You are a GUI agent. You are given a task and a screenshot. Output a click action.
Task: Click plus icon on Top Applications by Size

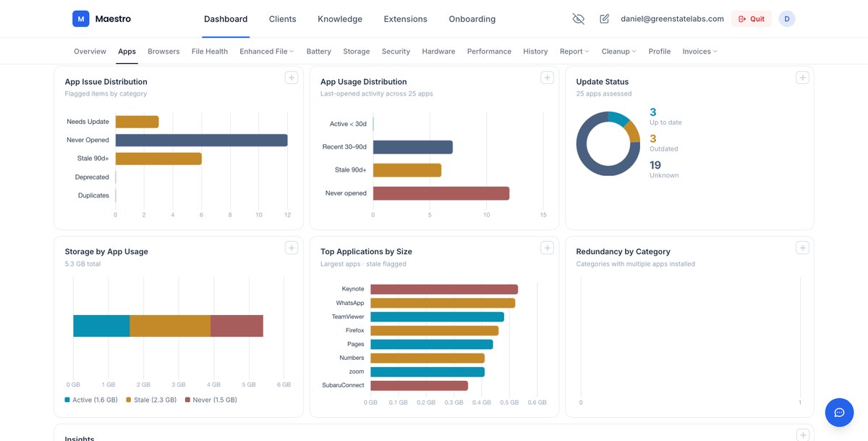[x=547, y=248]
